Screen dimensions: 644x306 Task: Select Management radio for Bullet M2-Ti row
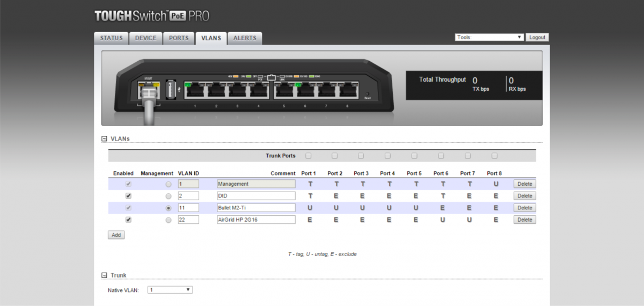coord(169,208)
